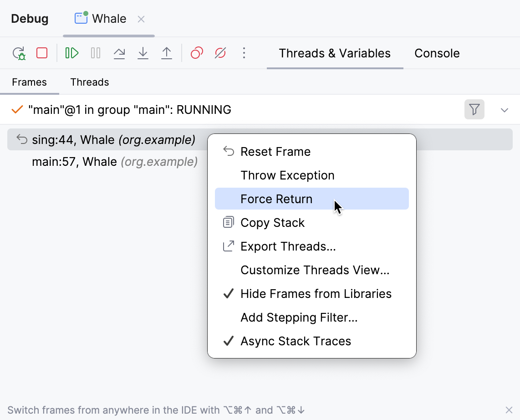Rerun the Whale debug session
The image size is (520, 420).
coord(19,53)
